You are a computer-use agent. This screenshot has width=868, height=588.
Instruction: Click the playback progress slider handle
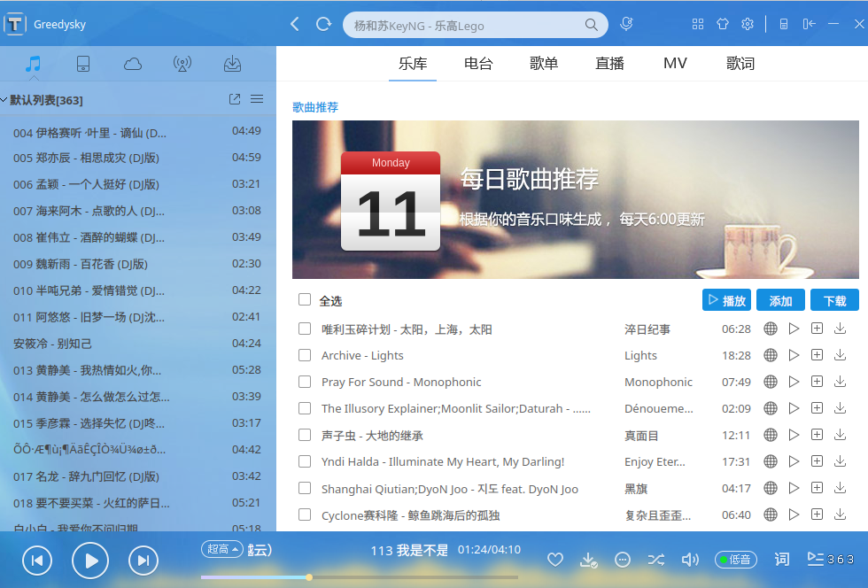click(x=309, y=577)
